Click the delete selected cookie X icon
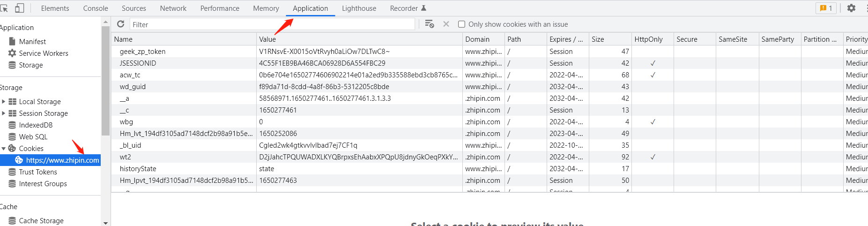This screenshot has height=226, width=868. tap(446, 24)
